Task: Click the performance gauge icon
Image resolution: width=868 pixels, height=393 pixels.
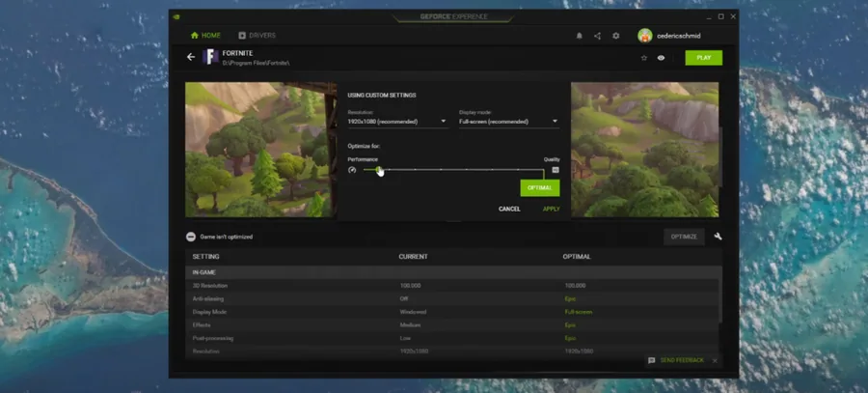Action: pos(352,170)
